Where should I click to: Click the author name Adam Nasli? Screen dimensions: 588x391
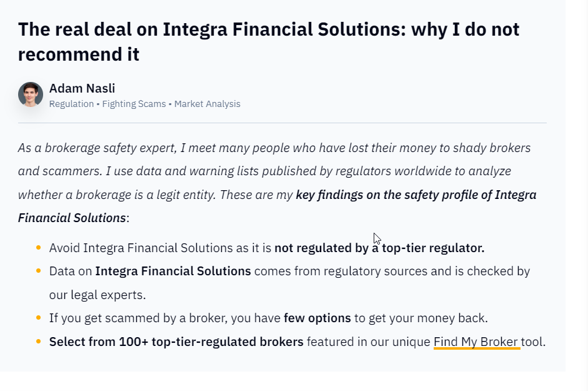[x=82, y=88]
